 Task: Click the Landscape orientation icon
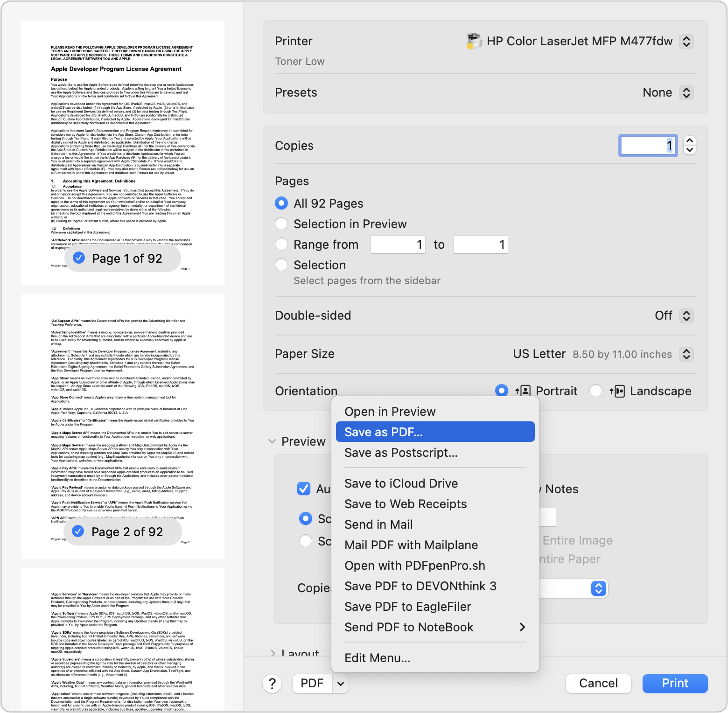(x=617, y=391)
